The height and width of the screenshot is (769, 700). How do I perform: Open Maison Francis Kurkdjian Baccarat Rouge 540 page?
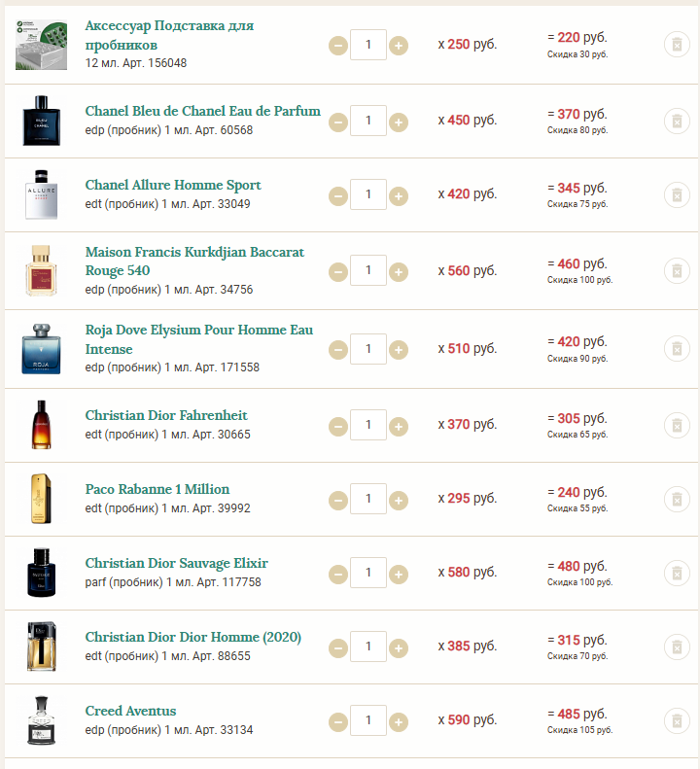(194, 261)
